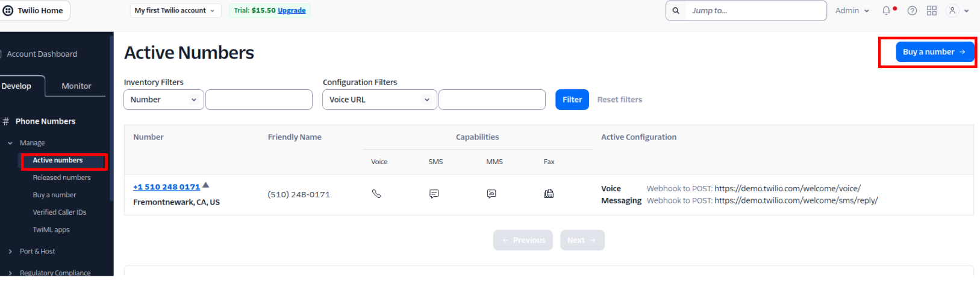Select Released numbers in sidebar
The image size is (980, 286).
pos(61,178)
